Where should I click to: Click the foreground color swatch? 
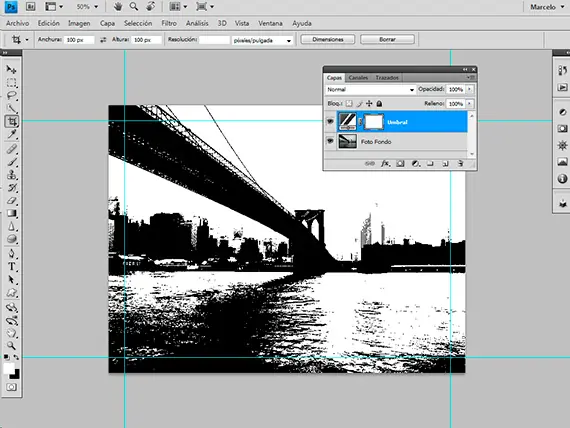pos(8,368)
